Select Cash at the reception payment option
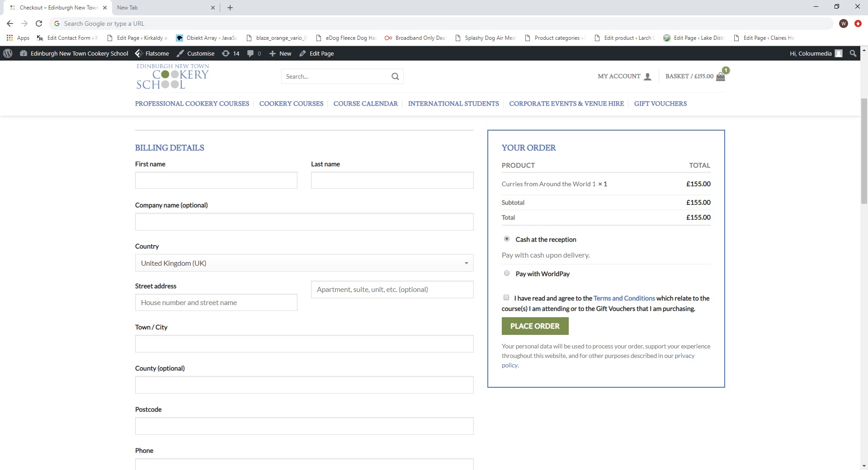The height and width of the screenshot is (470, 868). coord(507,239)
